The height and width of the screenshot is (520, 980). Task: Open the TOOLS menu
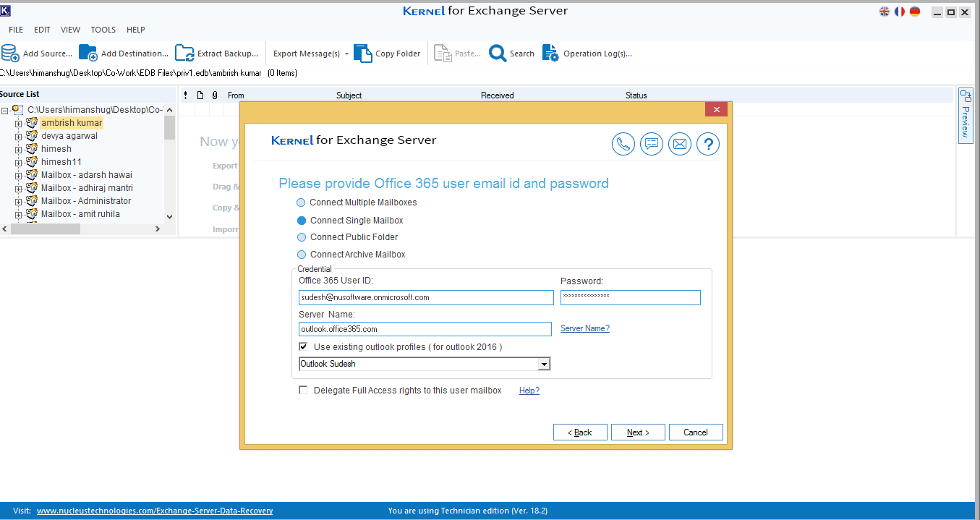tap(103, 30)
